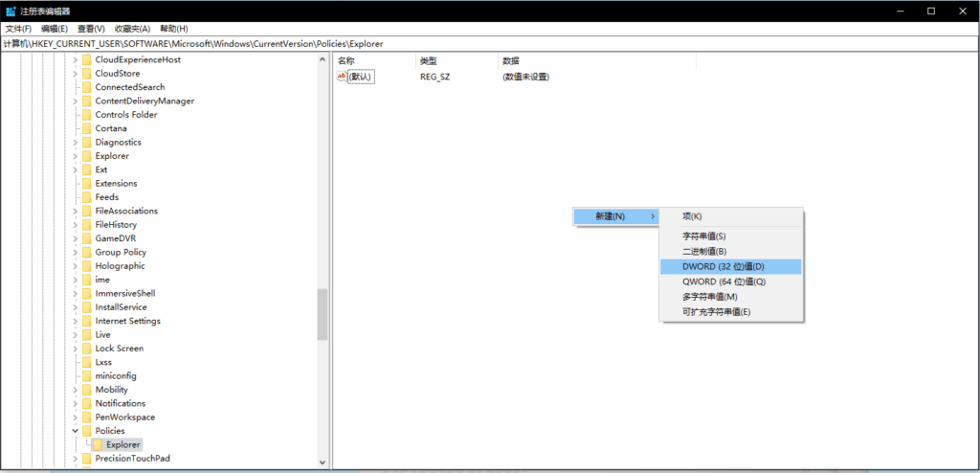
Task: Select the Notifications folder icon
Action: point(86,404)
